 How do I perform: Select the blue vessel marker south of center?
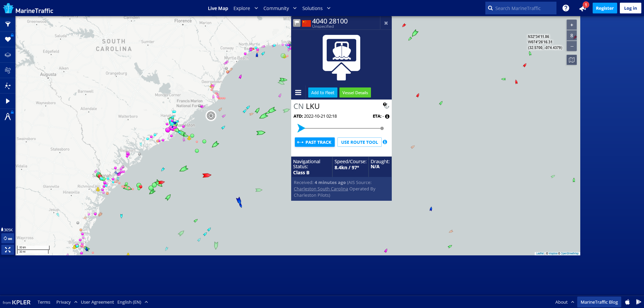tap(239, 202)
